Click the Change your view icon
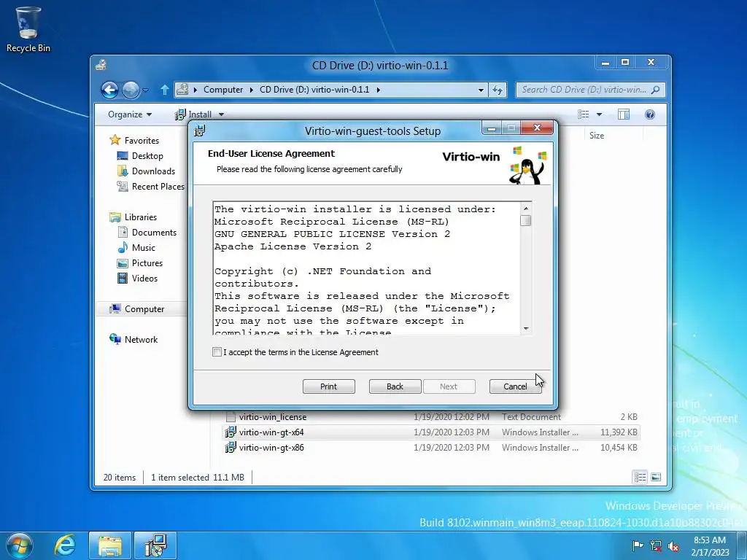The height and width of the screenshot is (560, 747). coord(584,114)
